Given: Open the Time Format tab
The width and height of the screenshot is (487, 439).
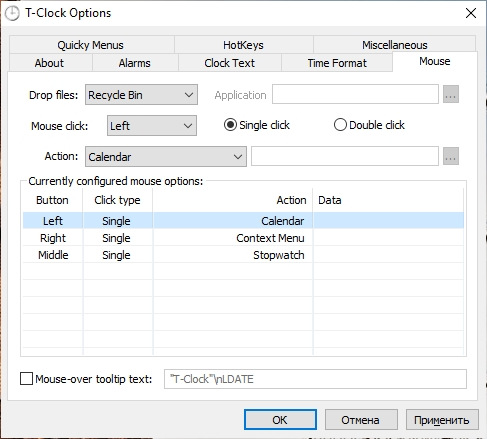Looking at the screenshot, I should (x=337, y=63).
